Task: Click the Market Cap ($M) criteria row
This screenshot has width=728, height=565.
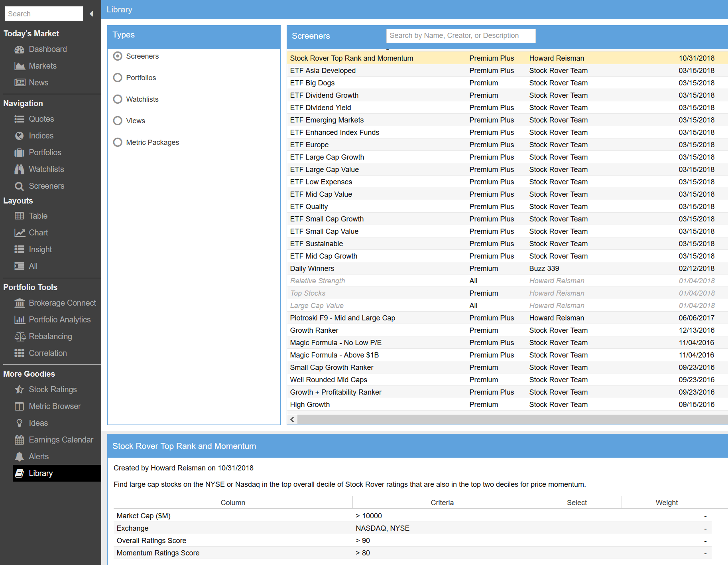Action: [413, 516]
